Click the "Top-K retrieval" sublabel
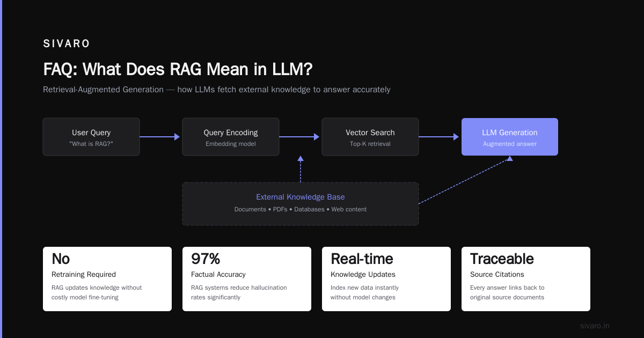 pos(370,144)
